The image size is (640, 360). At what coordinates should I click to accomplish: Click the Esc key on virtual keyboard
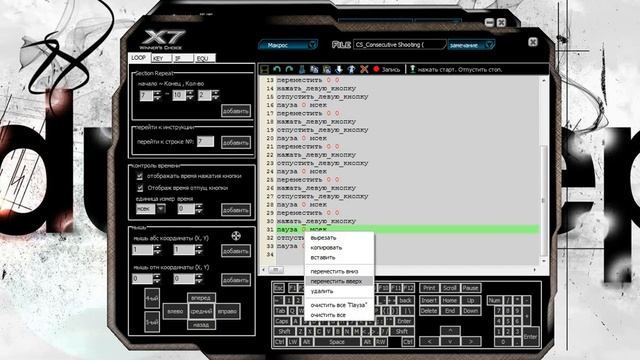pos(279,288)
